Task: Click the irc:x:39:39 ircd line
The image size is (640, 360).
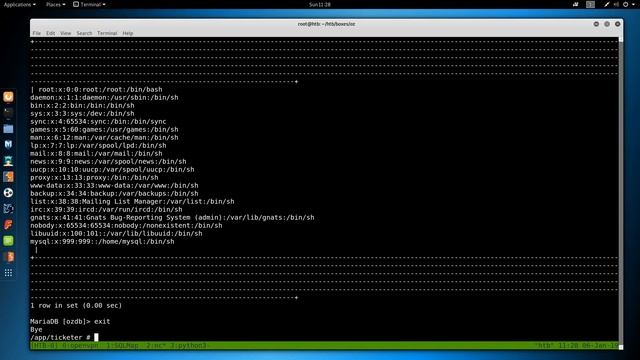Action: [106, 209]
